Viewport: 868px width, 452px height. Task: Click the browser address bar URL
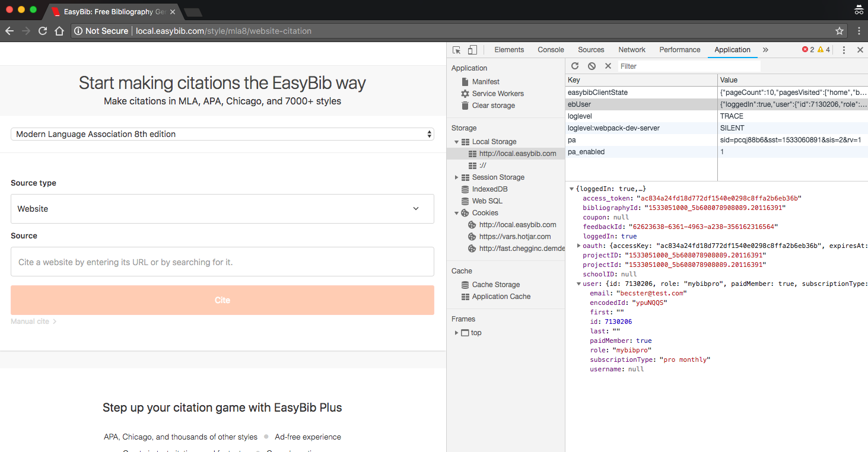[x=224, y=31]
